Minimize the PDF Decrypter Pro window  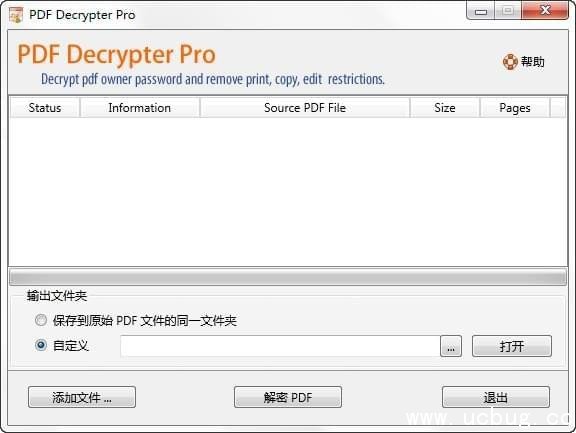coord(481,11)
